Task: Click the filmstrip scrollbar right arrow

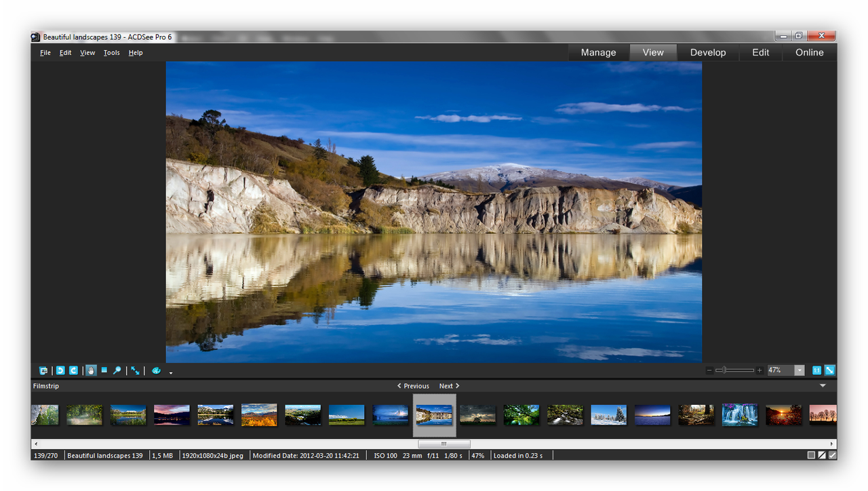Action: coord(832,444)
